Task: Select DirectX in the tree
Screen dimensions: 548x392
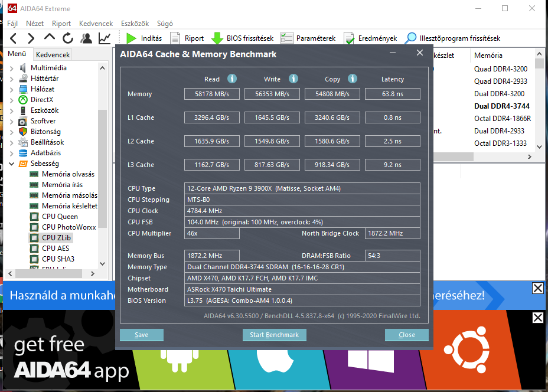Action: tap(41, 100)
